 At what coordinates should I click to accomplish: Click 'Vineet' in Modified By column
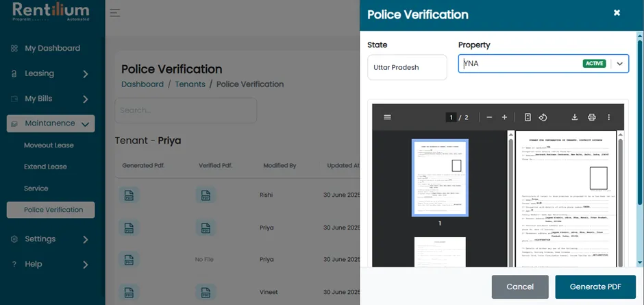point(269,292)
